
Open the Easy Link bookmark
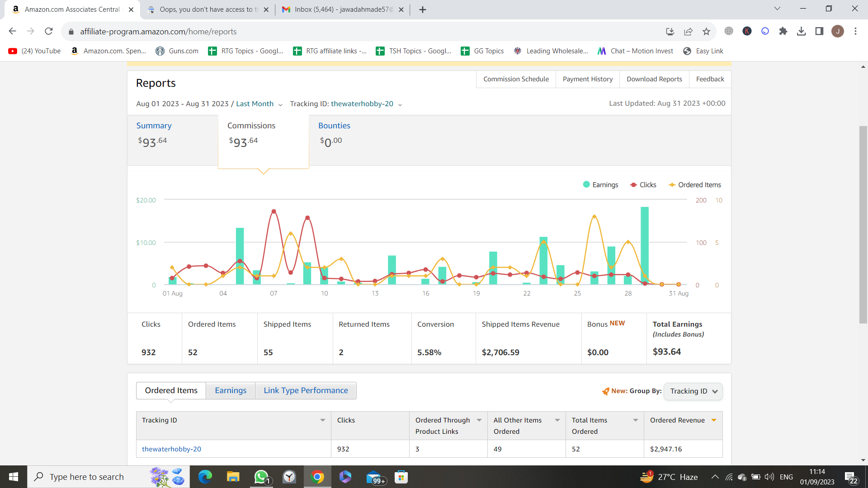[703, 51]
